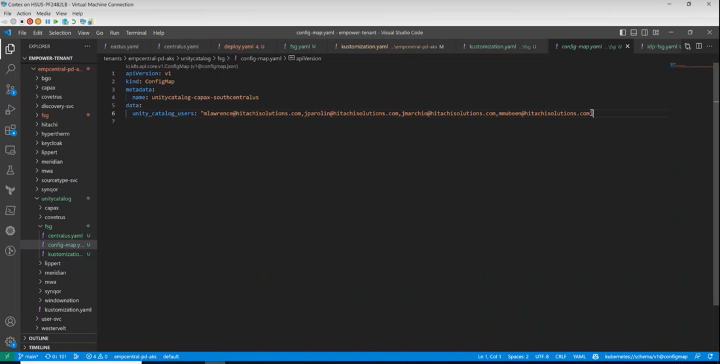Toggle the bottom panel layout button
This screenshot has height=364, width=720.
(634, 33)
